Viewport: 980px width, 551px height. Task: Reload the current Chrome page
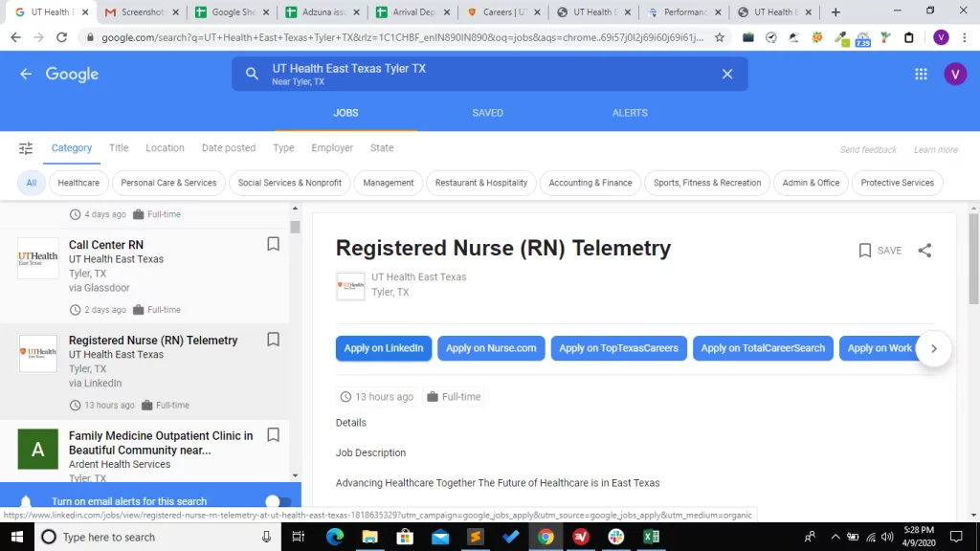point(61,37)
